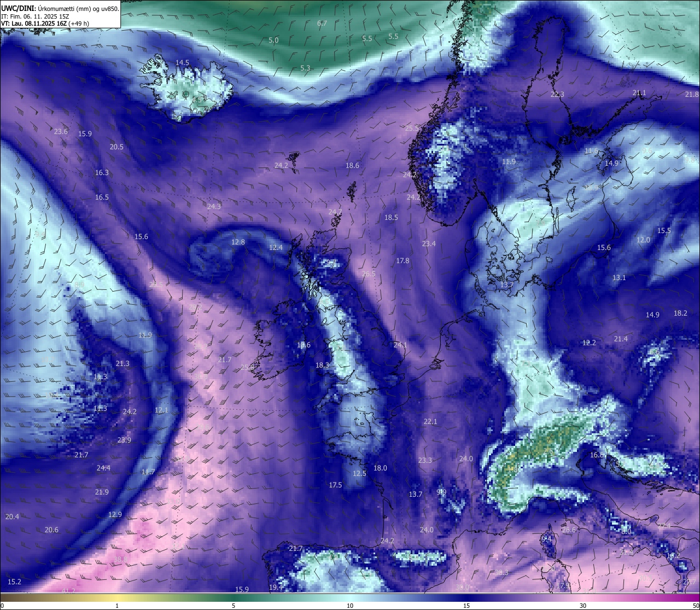Click the 25.5 value near Norway coast

pyautogui.click(x=411, y=128)
